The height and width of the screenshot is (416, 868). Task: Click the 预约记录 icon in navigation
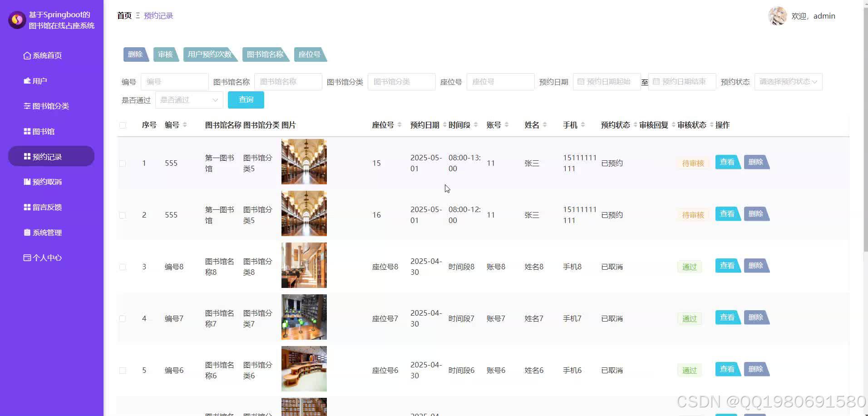point(27,156)
